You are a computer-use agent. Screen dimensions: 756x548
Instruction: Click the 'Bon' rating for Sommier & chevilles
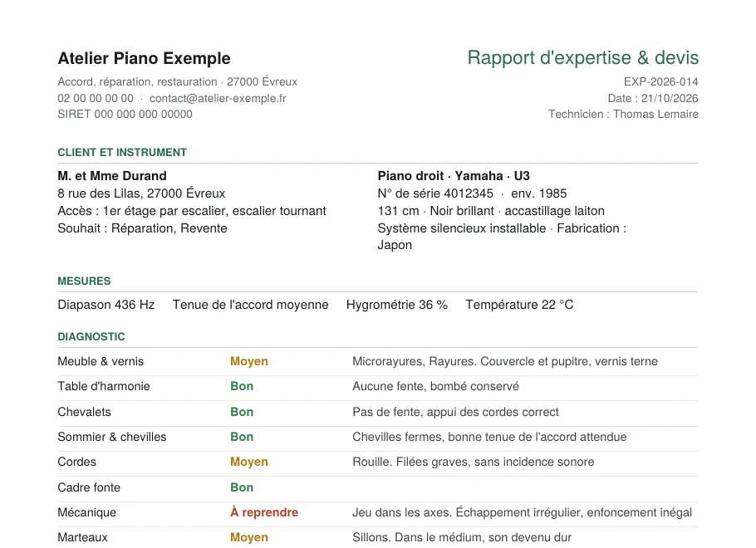[x=242, y=437]
